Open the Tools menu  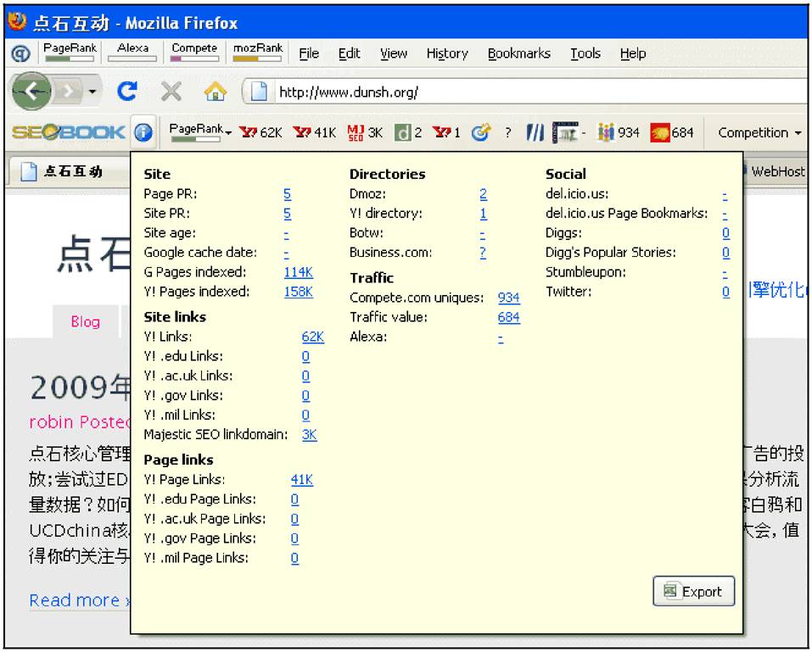[585, 53]
